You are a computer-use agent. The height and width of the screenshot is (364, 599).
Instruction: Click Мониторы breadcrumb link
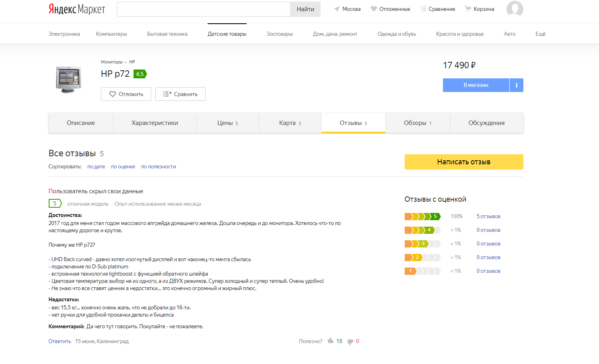(111, 62)
